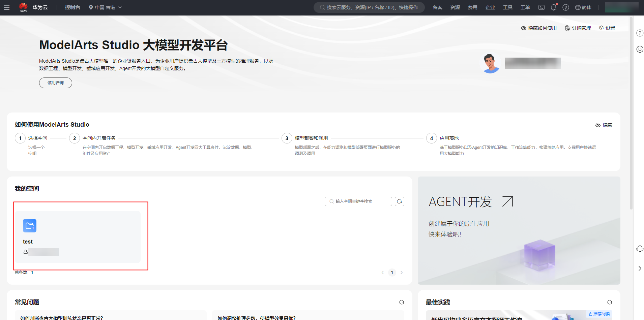Open the 控制台 console link
Viewport: 644px width, 320px height.
72,7
